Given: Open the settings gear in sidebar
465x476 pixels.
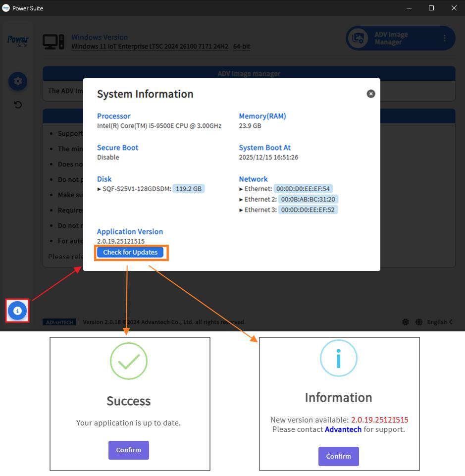Looking at the screenshot, I should (18, 81).
